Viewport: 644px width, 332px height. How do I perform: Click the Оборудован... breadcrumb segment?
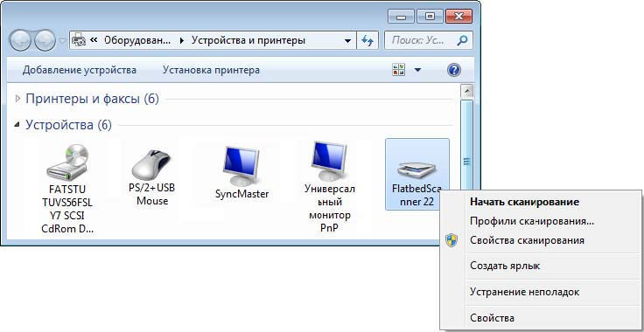click(136, 40)
